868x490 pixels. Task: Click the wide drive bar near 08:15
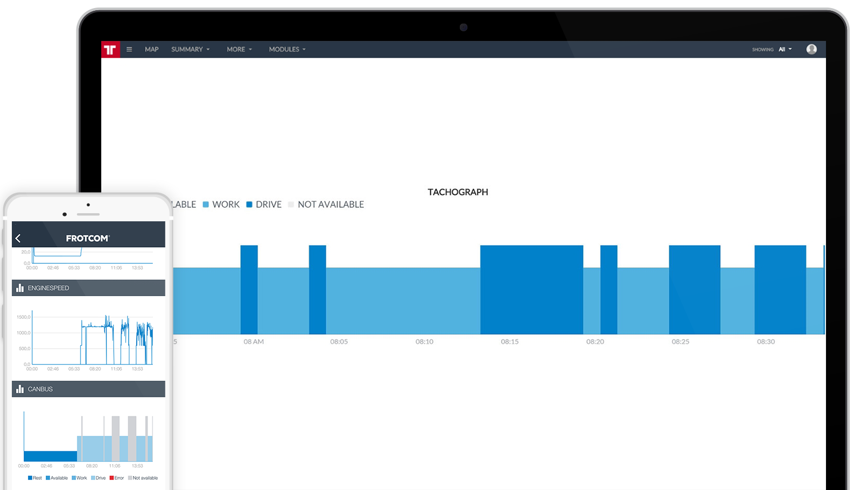(x=531, y=290)
